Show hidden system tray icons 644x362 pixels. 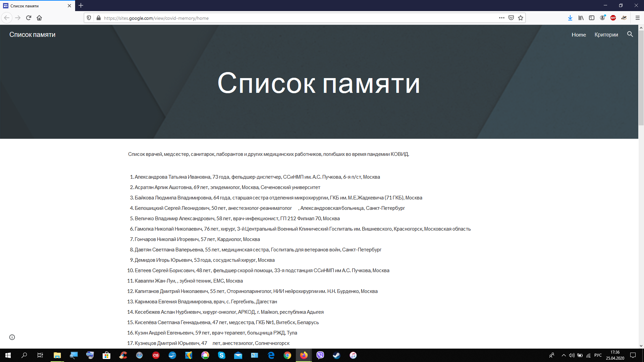(563, 355)
